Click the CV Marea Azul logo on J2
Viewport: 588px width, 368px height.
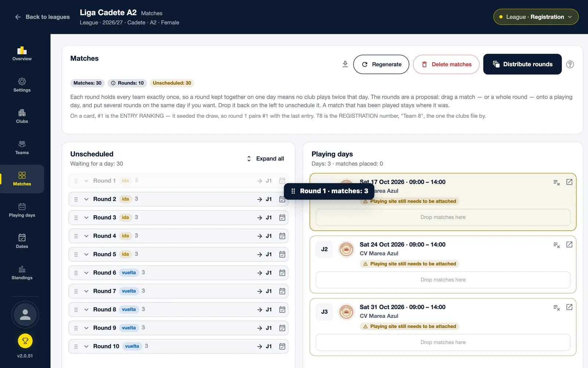346,249
